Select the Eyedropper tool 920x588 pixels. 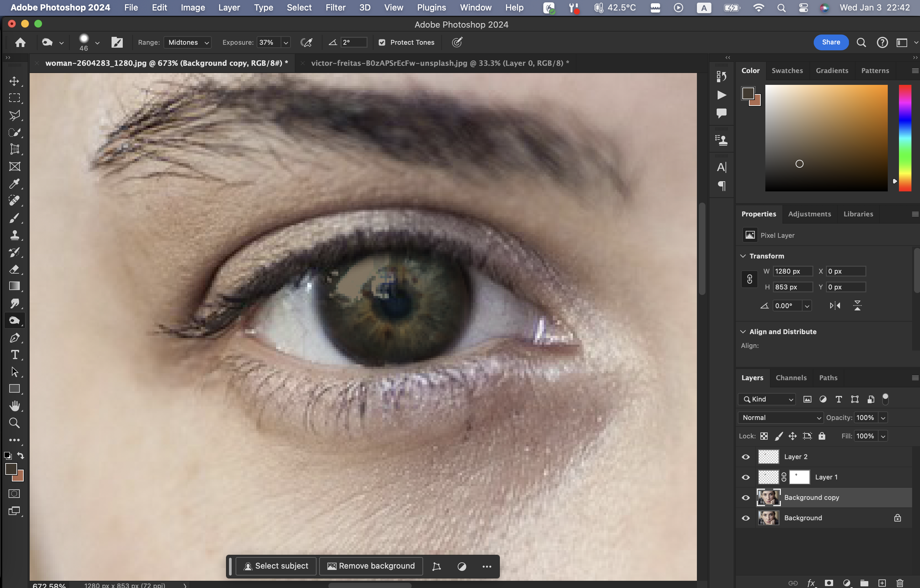(x=14, y=184)
